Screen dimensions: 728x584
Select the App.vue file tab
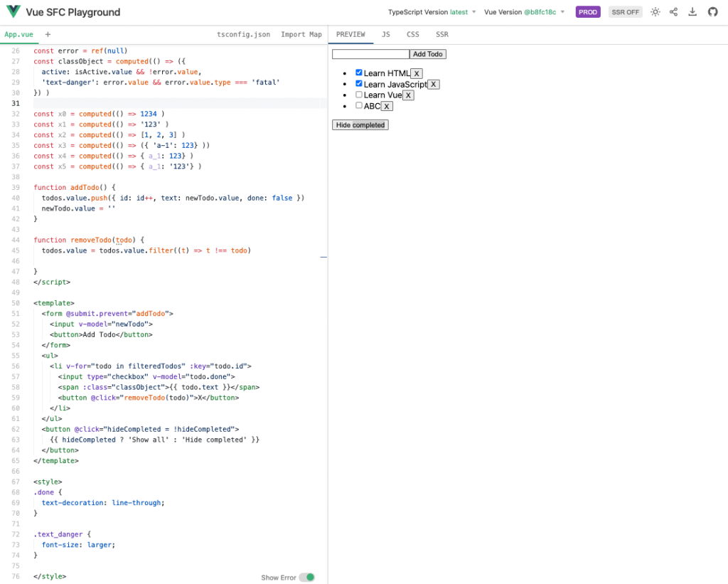pos(19,34)
